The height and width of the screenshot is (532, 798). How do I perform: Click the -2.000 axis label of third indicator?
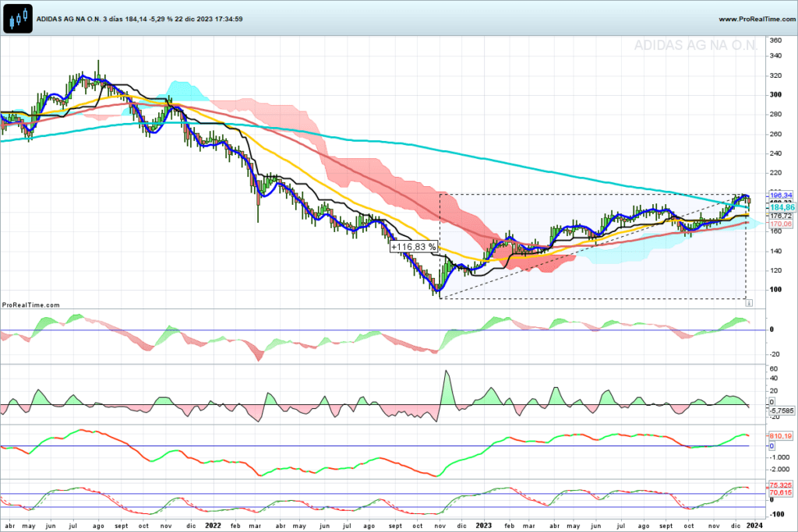(779, 470)
